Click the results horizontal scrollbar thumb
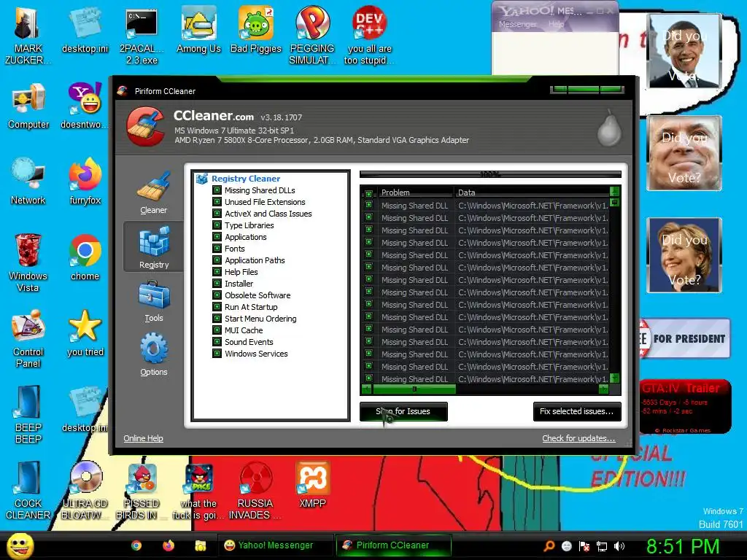Image resolution: width=747 pixels, height=560 pixels. point(414,389)
